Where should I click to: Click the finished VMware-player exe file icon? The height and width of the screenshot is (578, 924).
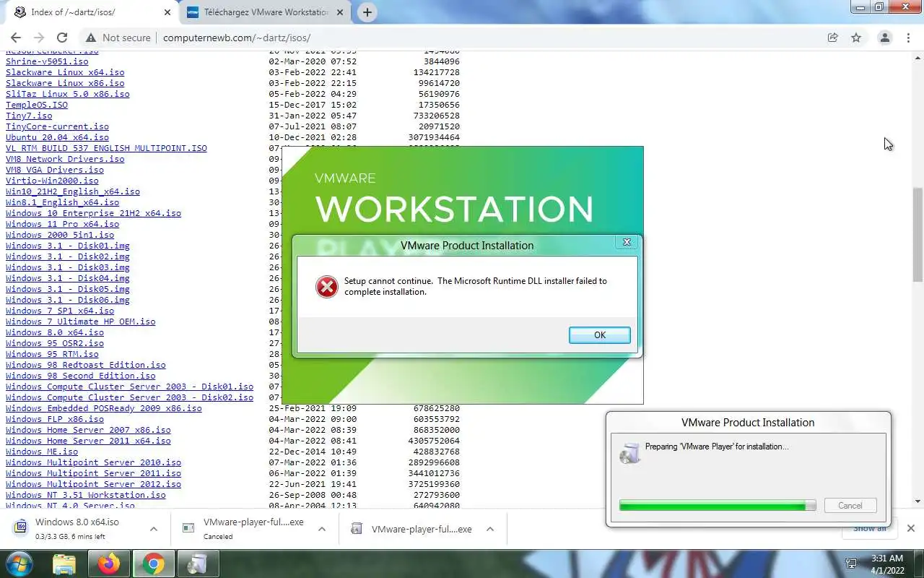click(x=356, y=529)
